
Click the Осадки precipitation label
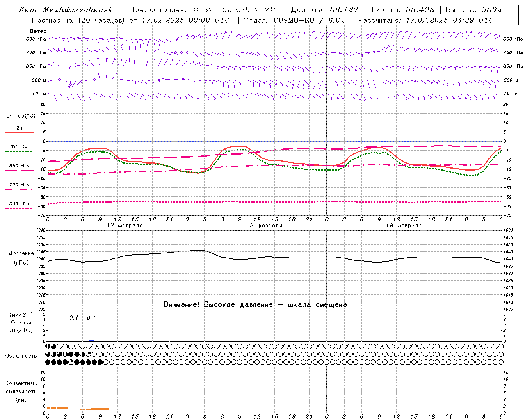pos(21,322)
